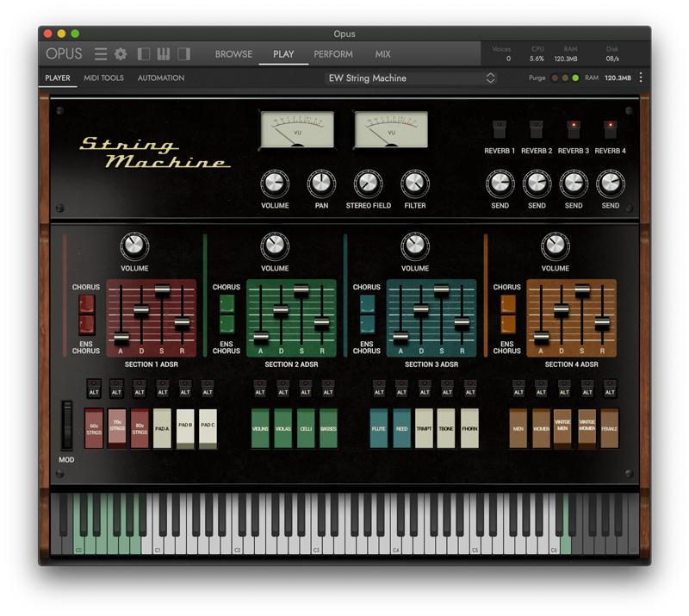Screen dimensions: 689x616
Task: Click the MOD wheel
Action: [x=66, y=425]
